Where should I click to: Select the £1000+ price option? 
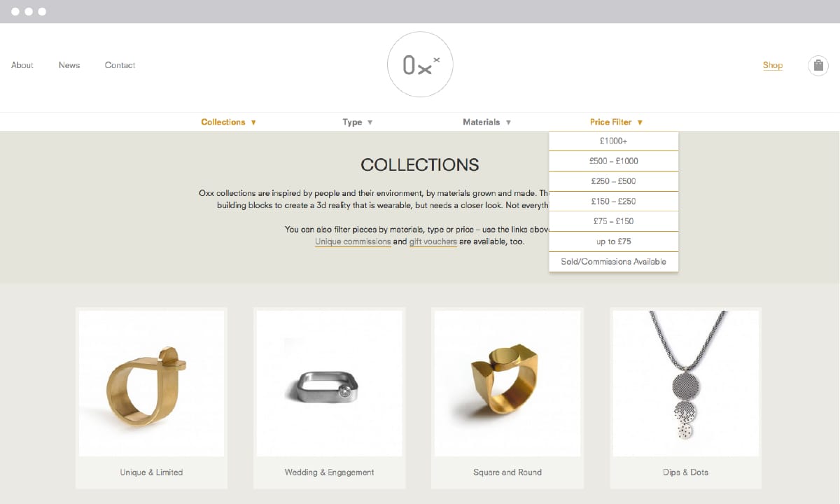pos(613,141)
